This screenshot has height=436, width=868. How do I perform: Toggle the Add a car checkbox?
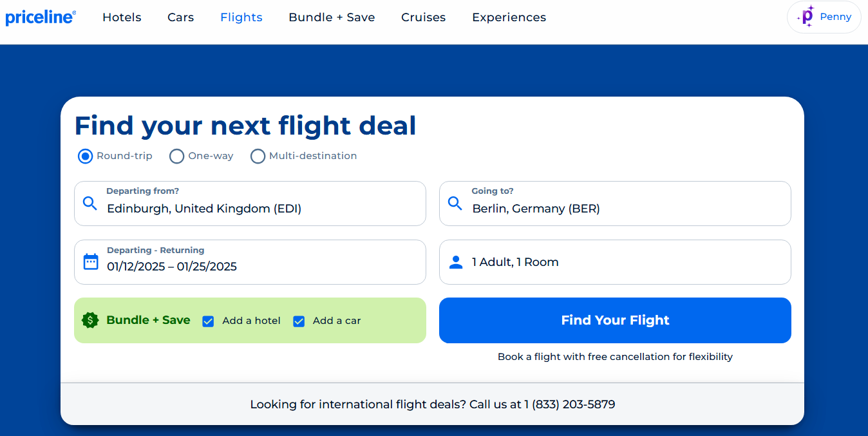299,321
